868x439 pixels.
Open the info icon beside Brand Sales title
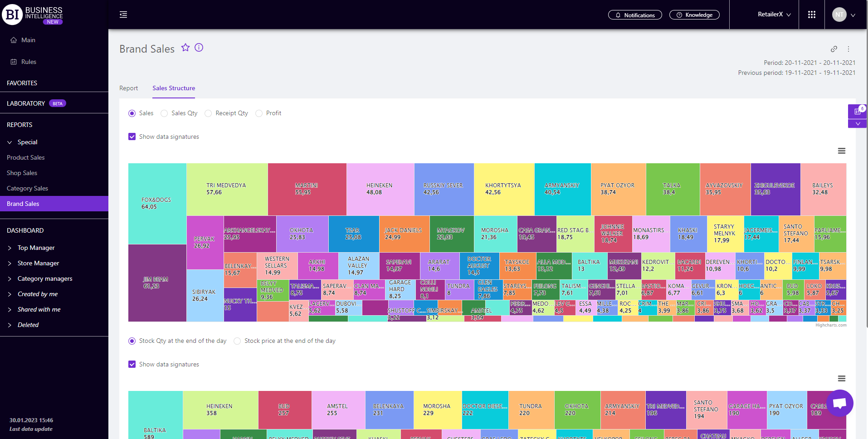coord(199,48)
